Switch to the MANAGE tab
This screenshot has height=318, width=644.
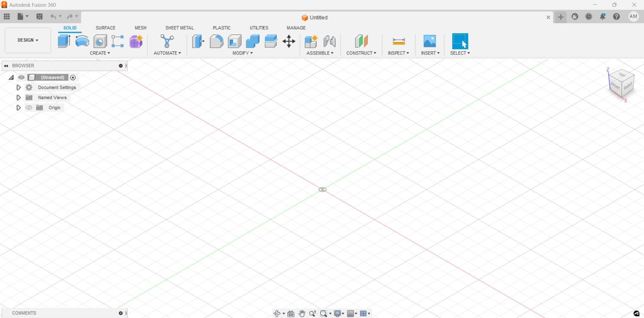tap(296, 28)
